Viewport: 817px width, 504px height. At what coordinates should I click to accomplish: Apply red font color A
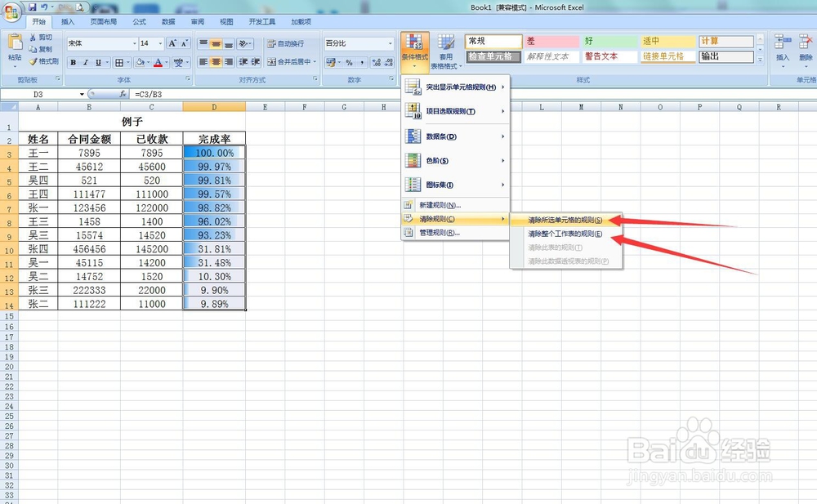tap(158, 63)
